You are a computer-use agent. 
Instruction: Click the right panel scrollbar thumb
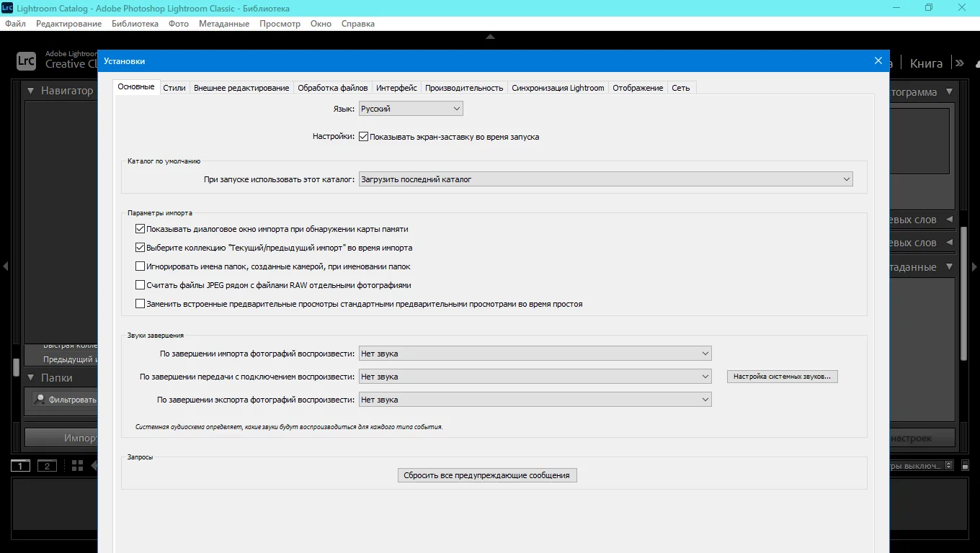[964, 293]
